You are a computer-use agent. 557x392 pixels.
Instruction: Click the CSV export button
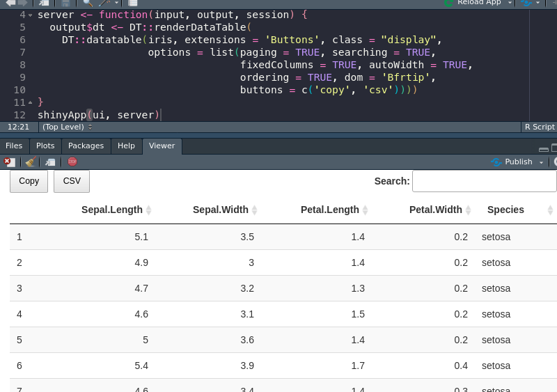tap(72, 181)
